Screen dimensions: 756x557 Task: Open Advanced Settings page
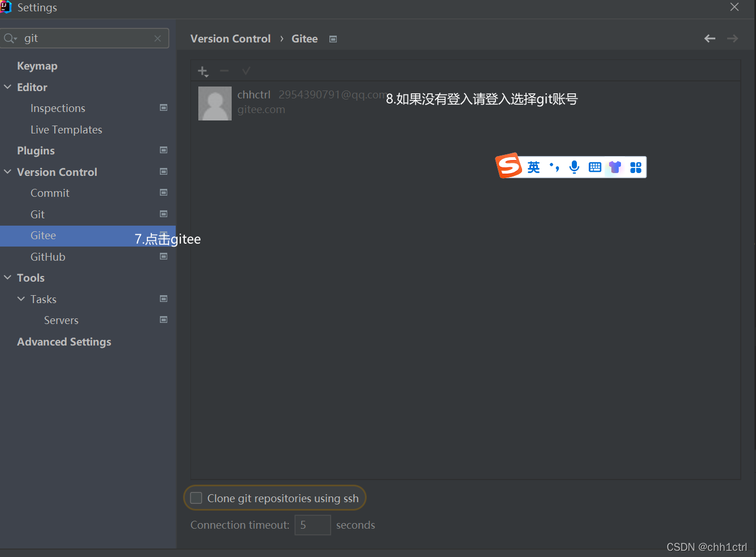coord(64,342)
